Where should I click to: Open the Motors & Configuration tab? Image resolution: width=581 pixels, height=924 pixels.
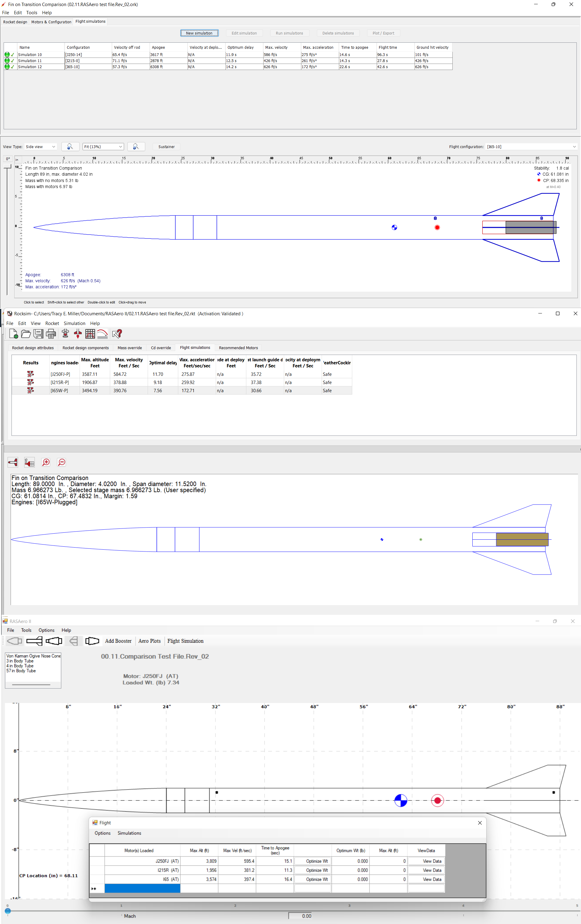click(51, 22)
